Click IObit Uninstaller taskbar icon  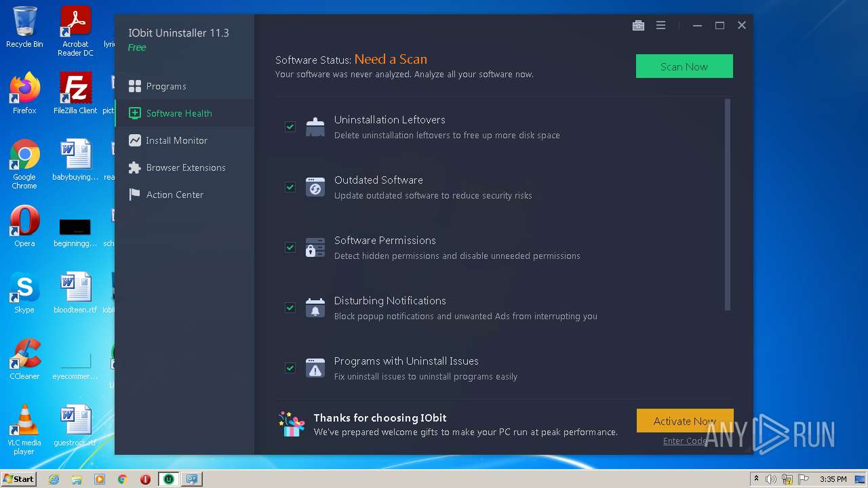point(168,479)
